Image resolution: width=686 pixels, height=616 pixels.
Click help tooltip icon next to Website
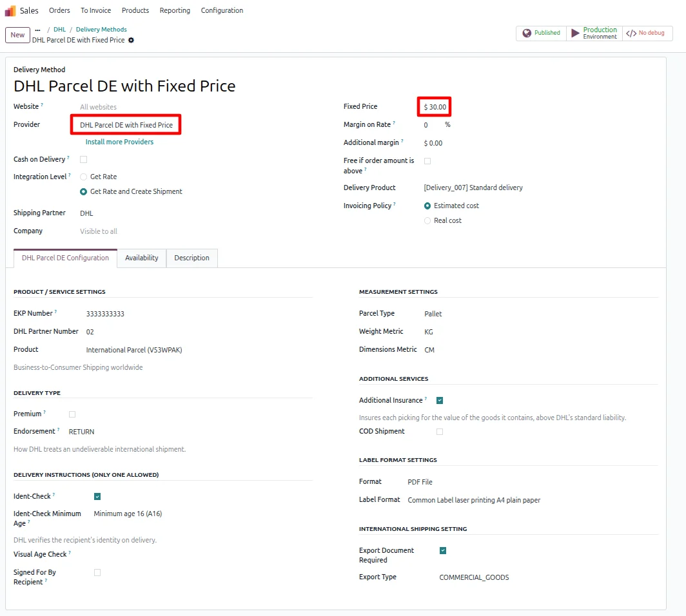tap(42, 105)
